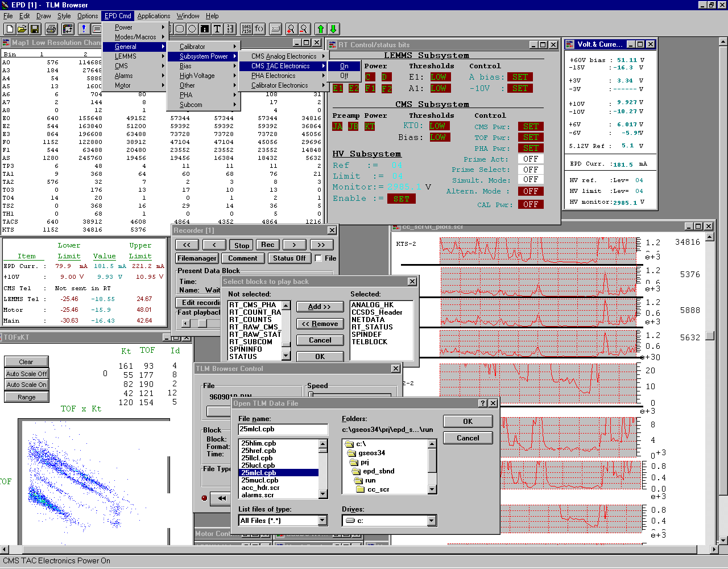This screenshot has height=569, width=728.
Task: Enable the File checkbox in Recorder
Action: 318,258
